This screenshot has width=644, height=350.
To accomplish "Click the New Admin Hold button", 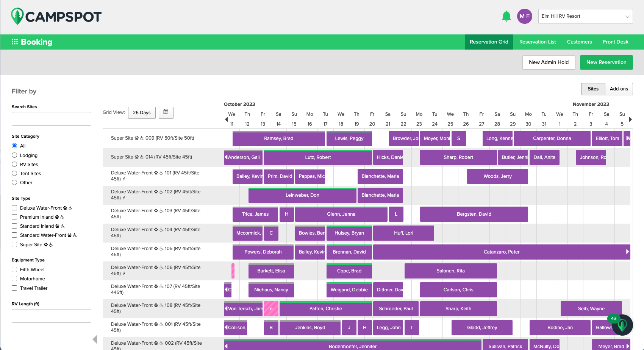I will point(549,62).
